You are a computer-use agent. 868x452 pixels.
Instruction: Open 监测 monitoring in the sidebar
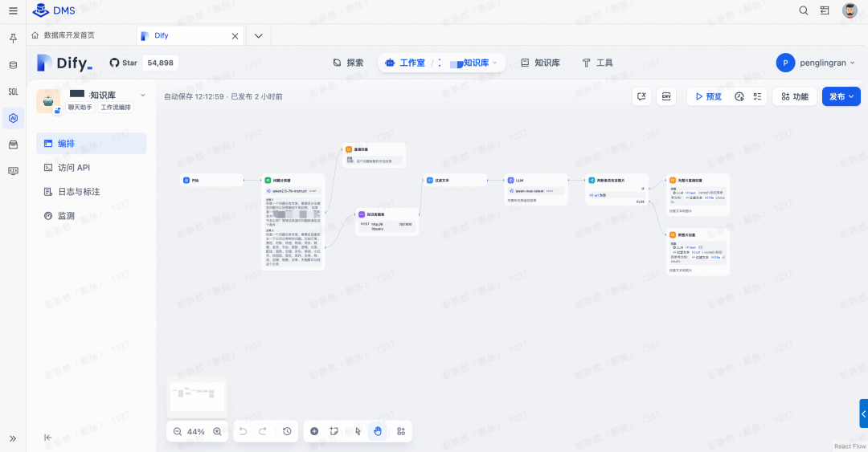92,216
